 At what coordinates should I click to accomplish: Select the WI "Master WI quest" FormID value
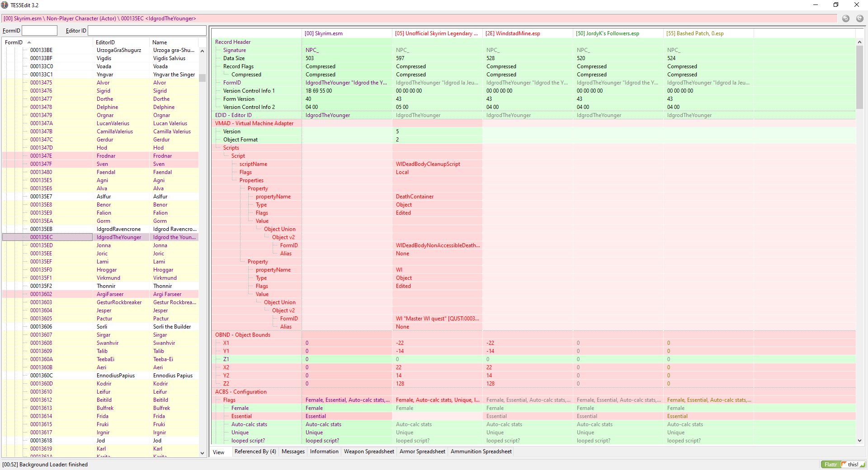437,319
